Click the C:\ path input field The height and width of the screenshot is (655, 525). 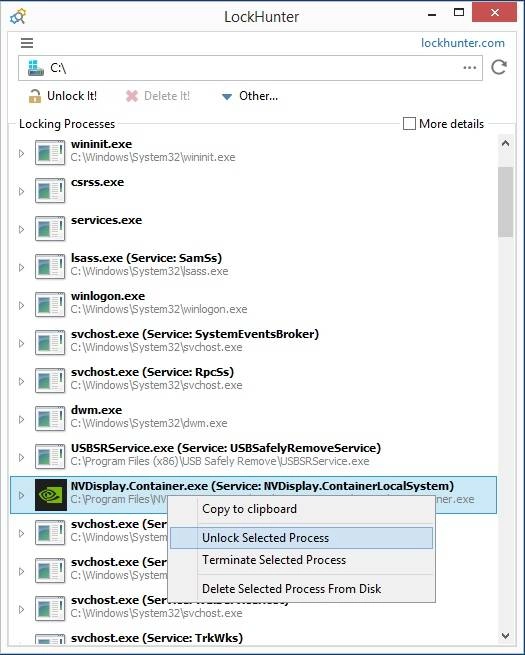pos(250,68)
